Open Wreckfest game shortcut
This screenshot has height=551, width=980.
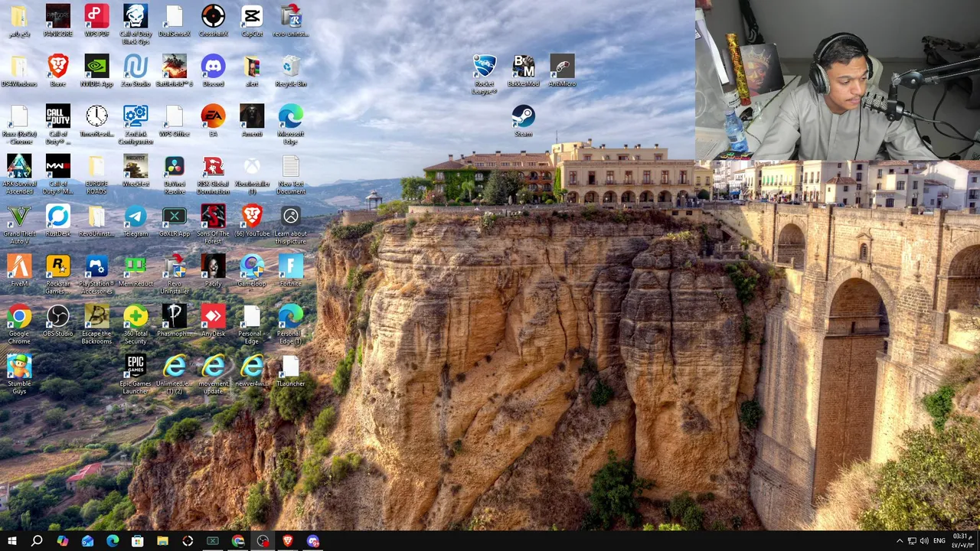(x=136, y=170)
